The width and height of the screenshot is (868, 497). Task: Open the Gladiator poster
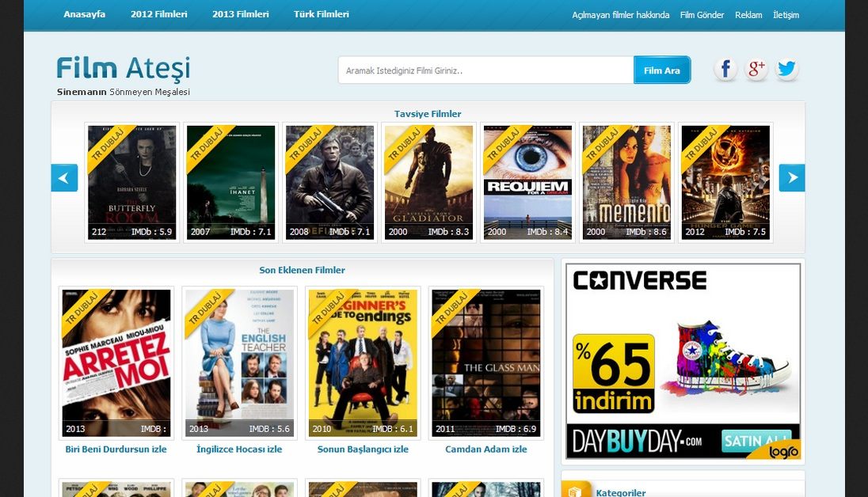pyautogui.click(x=429, y=183)
